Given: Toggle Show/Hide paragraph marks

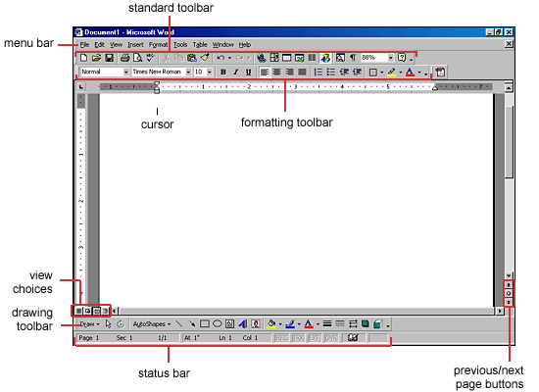Looking at the screenshot, I should coord(353,58).
